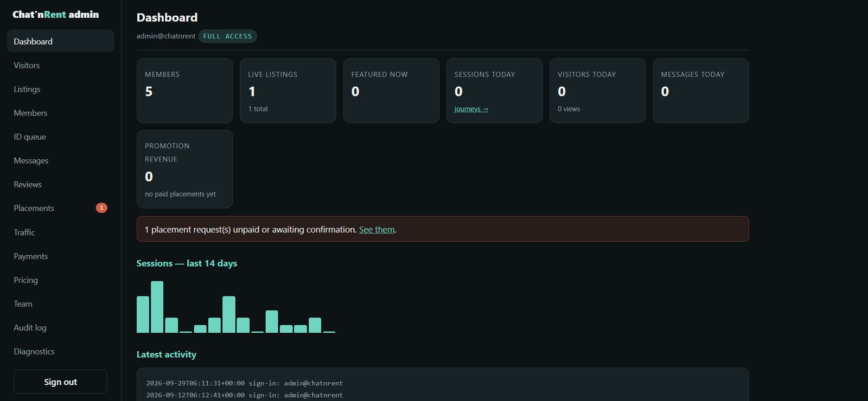Go to the Team page
This screenshot has width=868, height=401.
pos(60,303)
